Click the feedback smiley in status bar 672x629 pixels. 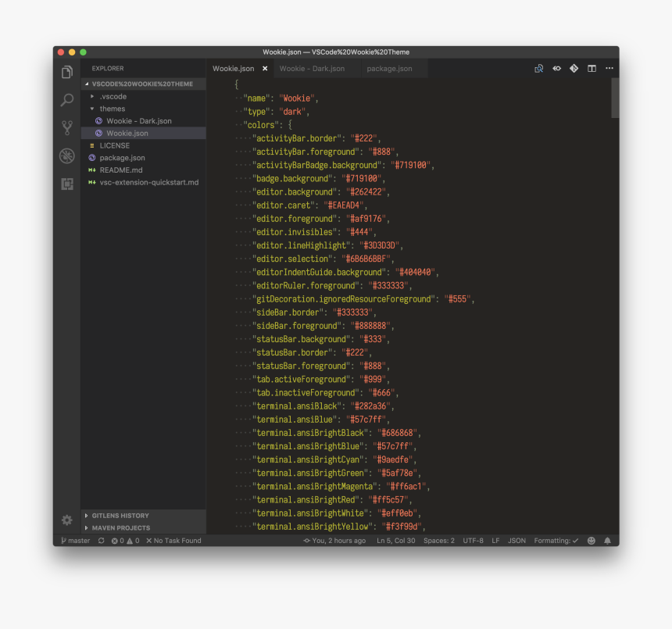(592, 540)
